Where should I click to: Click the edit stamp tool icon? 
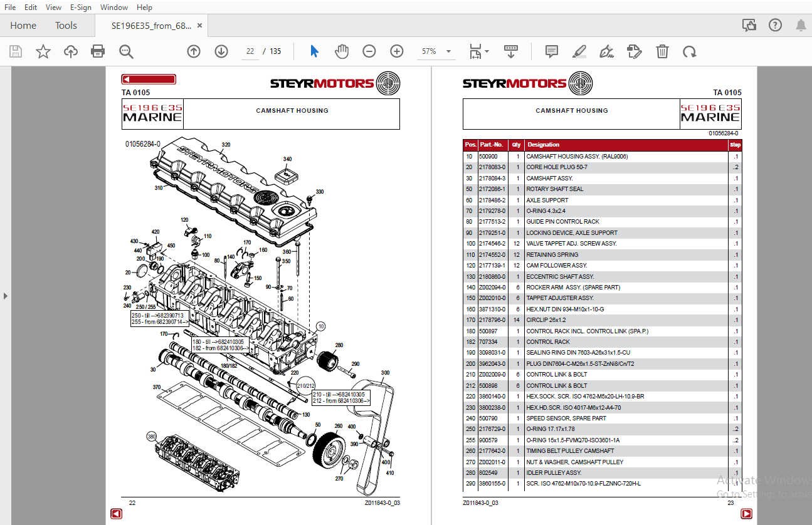click(x=635, y=51)
